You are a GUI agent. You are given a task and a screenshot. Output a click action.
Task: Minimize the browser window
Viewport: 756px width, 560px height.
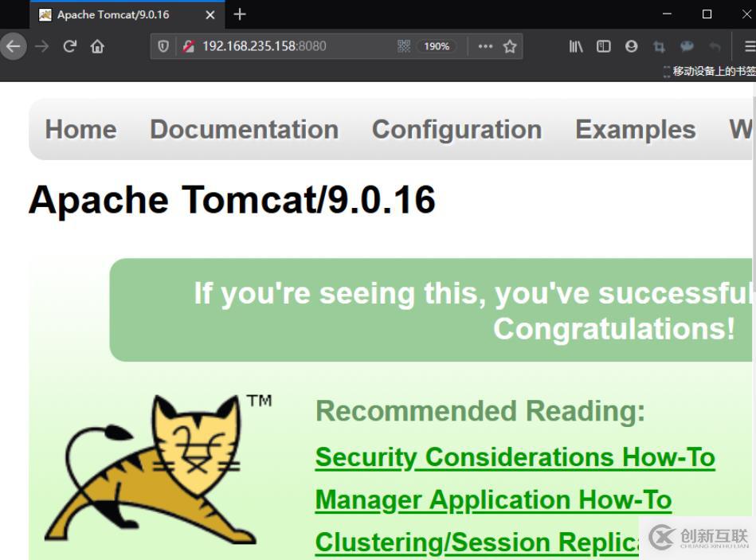coord(667,14)
